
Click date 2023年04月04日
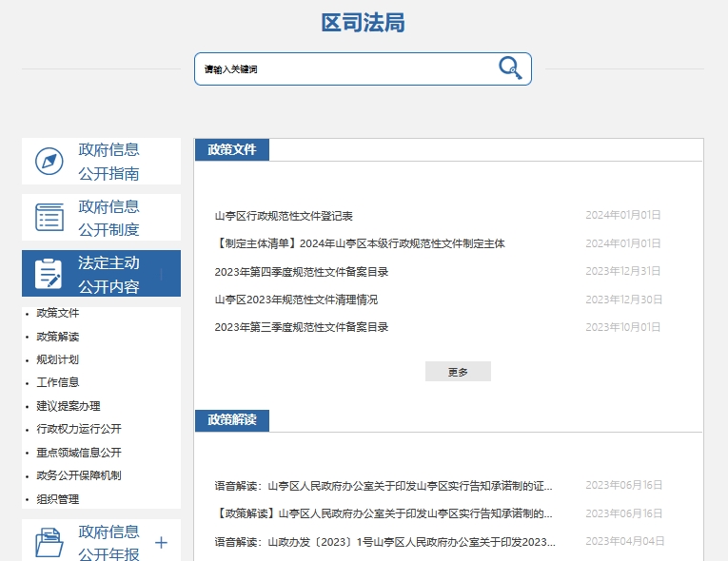[625, 541]
